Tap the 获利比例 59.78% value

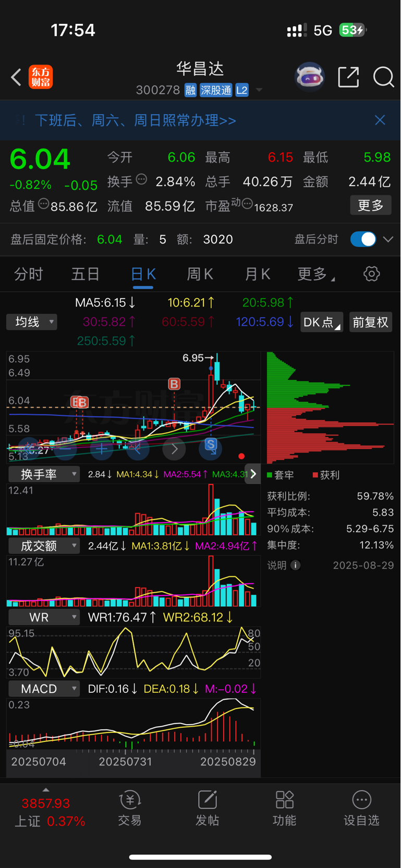tap(375, 496)
